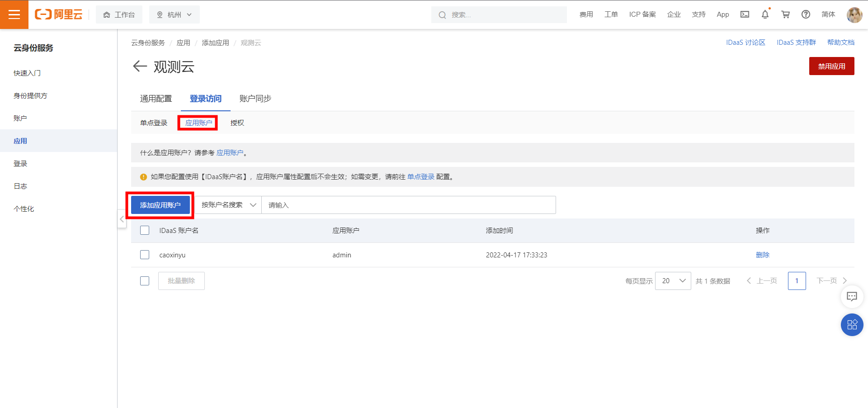Click the admin application account cell

point(342,255)
